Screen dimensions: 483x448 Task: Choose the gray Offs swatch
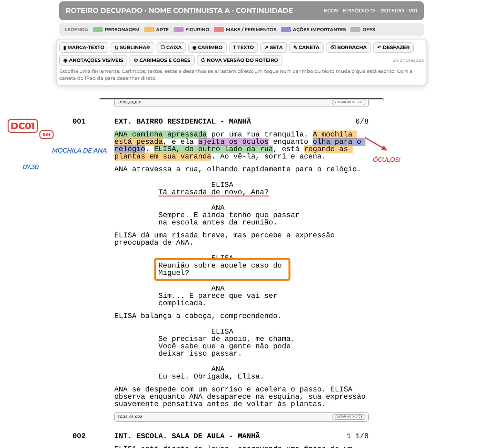point(355,30)
